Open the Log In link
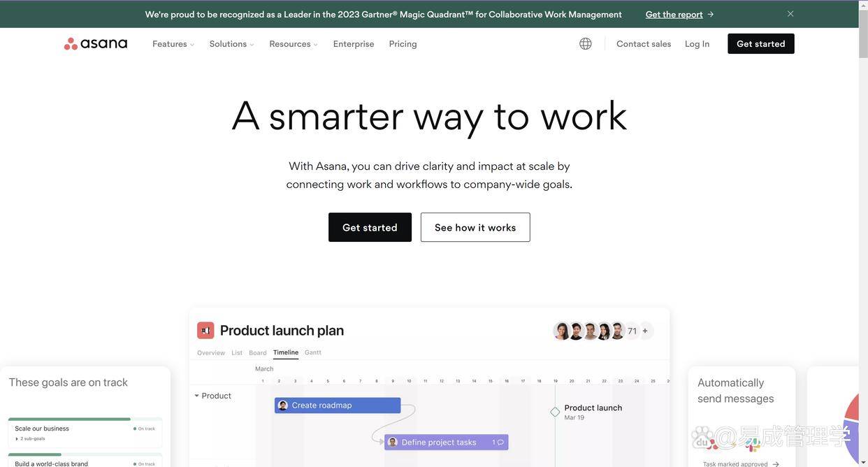 point(697,44)
